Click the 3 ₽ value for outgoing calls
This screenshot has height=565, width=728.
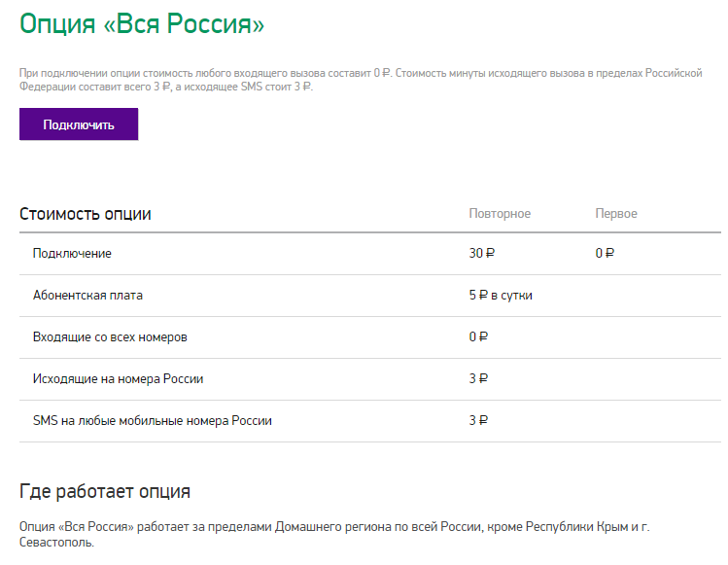click(x=478, y=378)
